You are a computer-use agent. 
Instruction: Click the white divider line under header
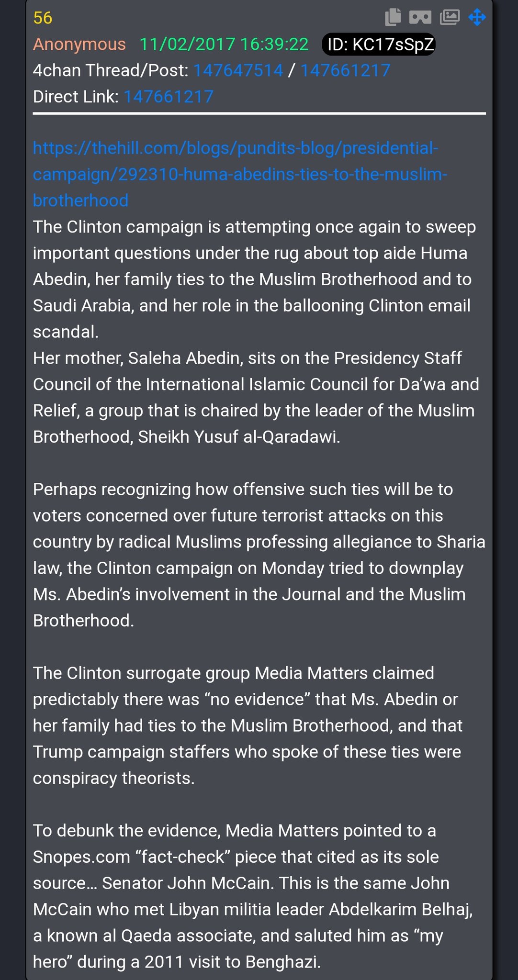point(259,114)
